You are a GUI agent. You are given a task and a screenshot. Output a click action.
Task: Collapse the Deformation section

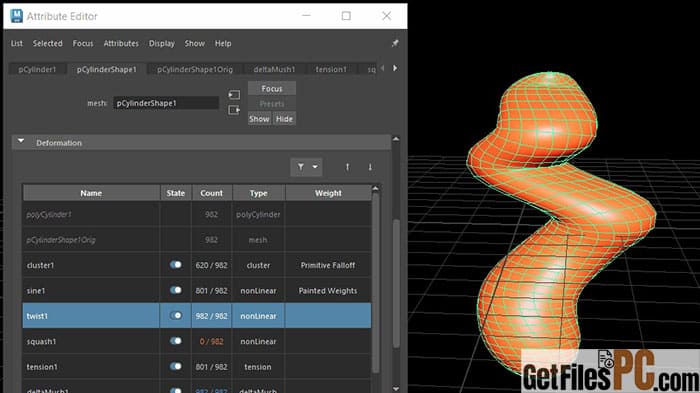click(21, 142)
